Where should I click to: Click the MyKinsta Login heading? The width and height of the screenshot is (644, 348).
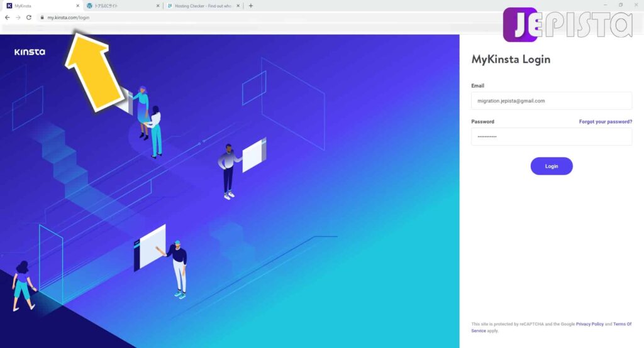click(x=511, y=60)
